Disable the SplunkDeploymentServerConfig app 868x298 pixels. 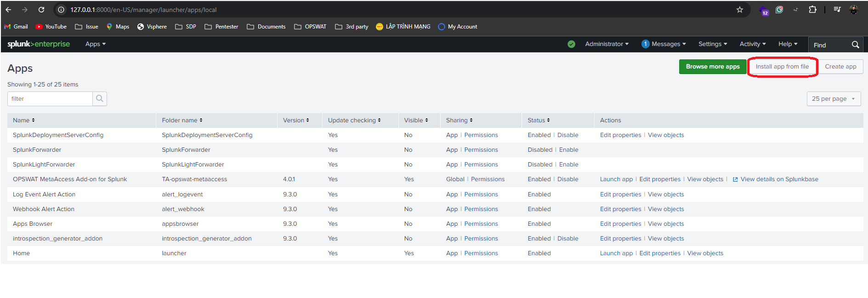point(568,135)
